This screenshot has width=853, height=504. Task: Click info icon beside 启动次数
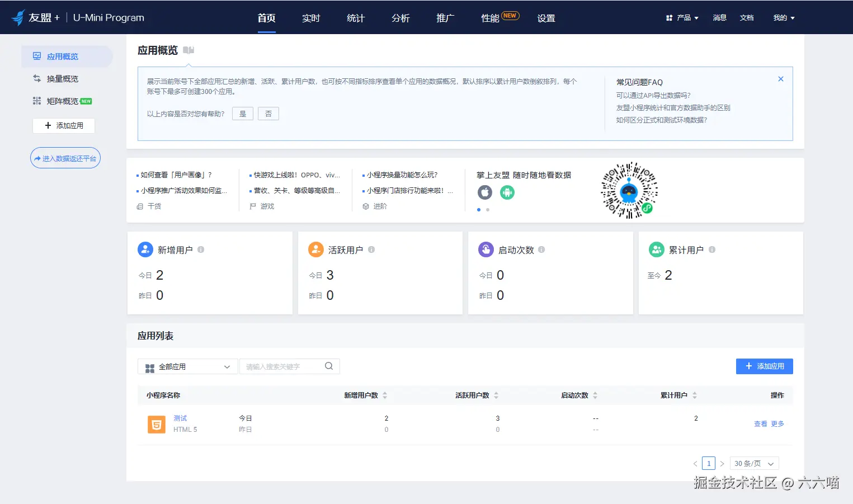point(541,250)
